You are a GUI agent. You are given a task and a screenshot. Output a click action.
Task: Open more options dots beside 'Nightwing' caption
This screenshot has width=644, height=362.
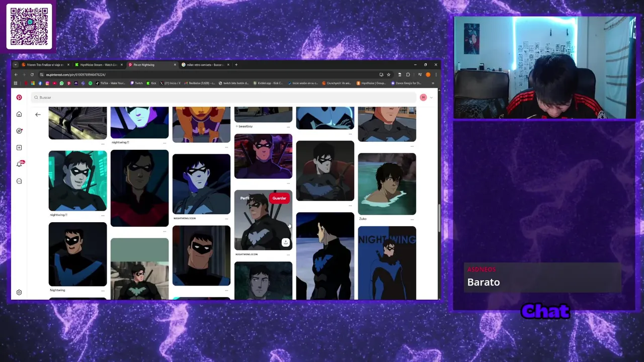[103, 290]
